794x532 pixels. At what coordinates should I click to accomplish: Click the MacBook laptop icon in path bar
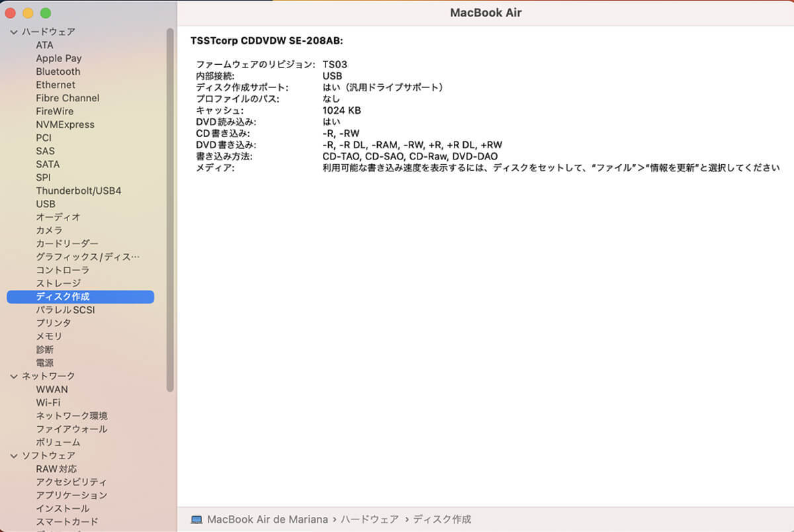[197, 520]
